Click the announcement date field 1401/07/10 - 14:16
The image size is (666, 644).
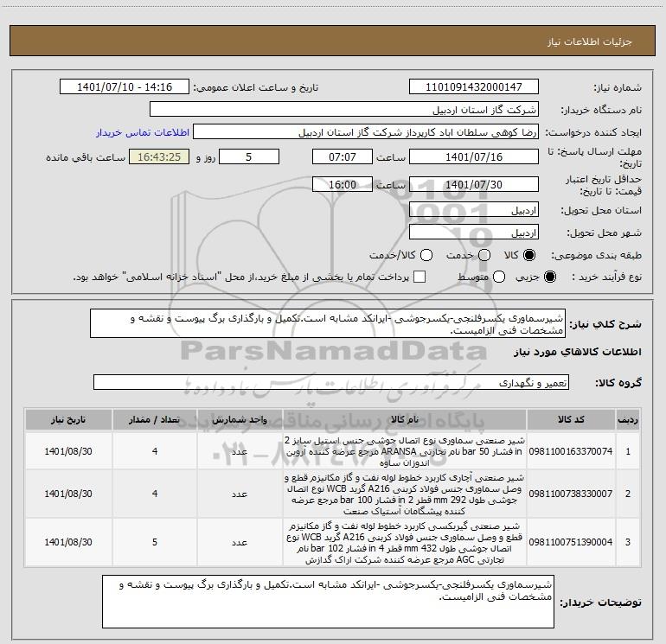125,86
